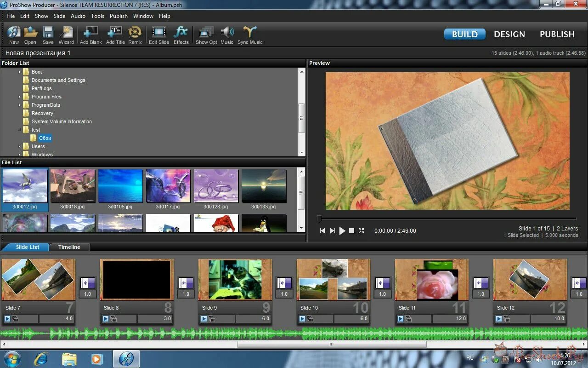Viewport: 588px width, 368px height.
Task: Open the Music toolbar tool
Action: [227, 35]
